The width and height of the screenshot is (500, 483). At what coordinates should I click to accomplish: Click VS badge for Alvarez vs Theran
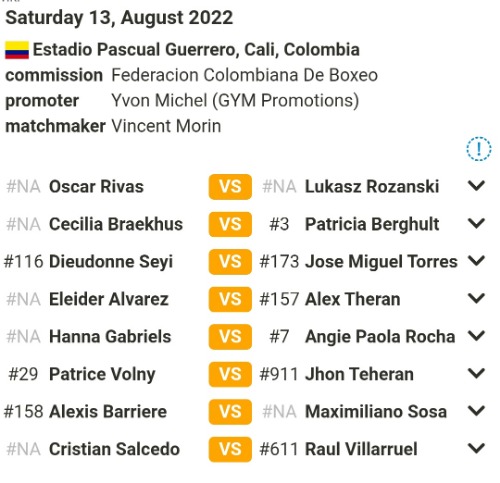pos(230,299)
